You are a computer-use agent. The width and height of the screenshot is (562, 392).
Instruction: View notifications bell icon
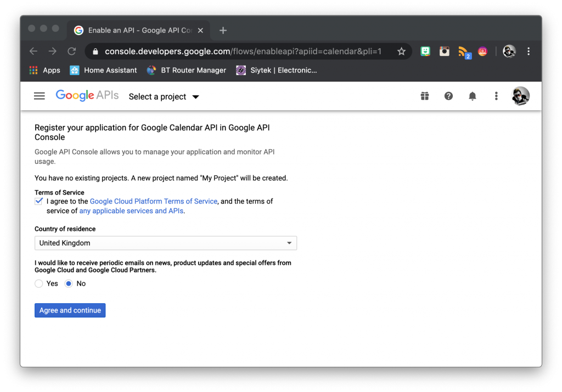coord(473,96)
